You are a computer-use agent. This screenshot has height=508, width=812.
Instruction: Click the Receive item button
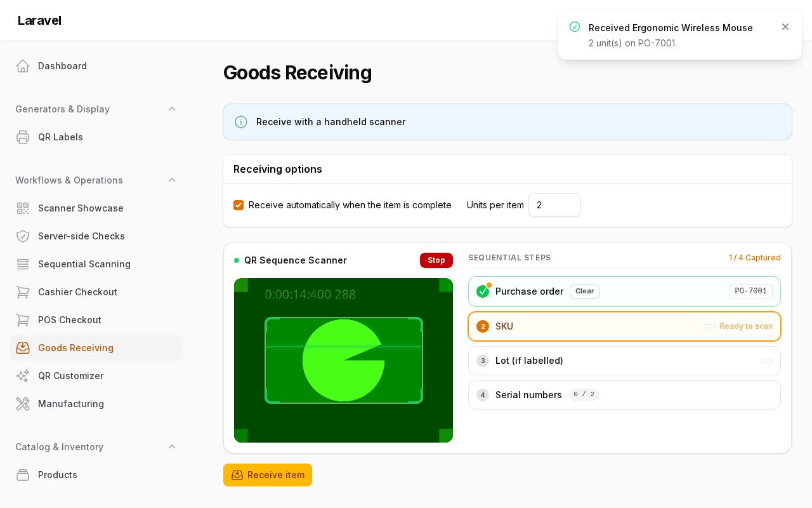pyautogui.click(x=268, y=475)
